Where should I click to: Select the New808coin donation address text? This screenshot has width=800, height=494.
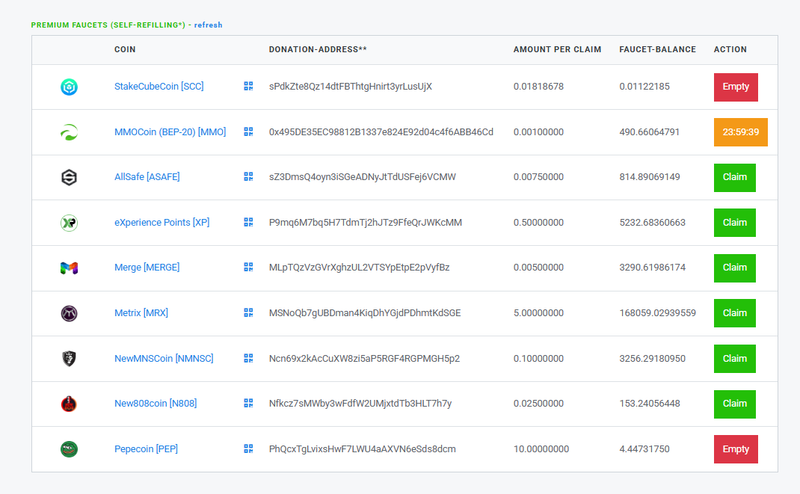360,404
